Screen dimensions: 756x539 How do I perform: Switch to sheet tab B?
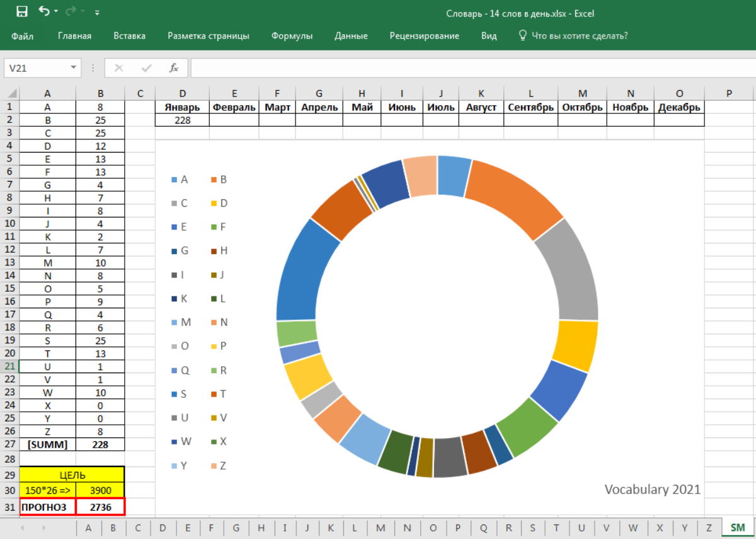(113, 528)
